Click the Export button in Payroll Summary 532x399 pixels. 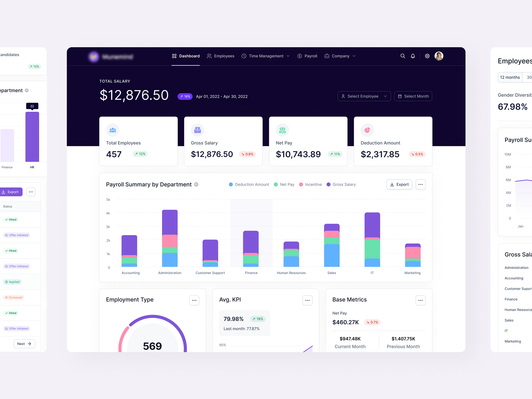[398, 184]
